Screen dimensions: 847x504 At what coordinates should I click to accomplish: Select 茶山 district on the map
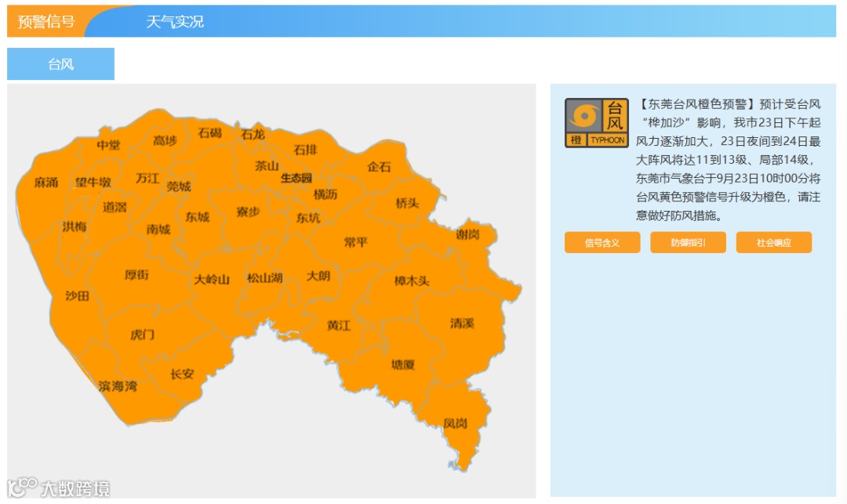pos(267,165)
